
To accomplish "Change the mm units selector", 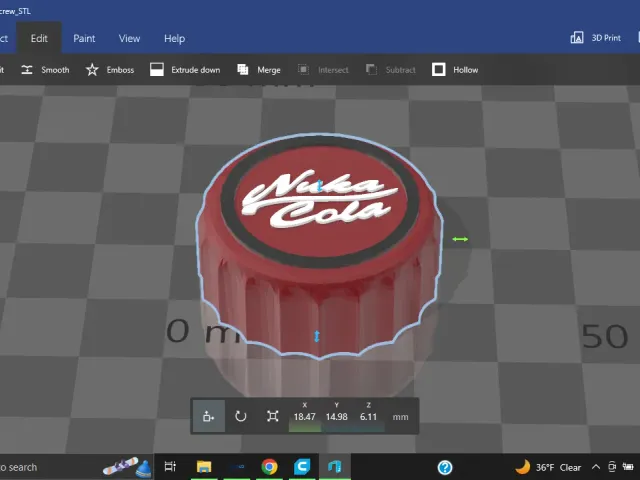I will pos(400,417).
